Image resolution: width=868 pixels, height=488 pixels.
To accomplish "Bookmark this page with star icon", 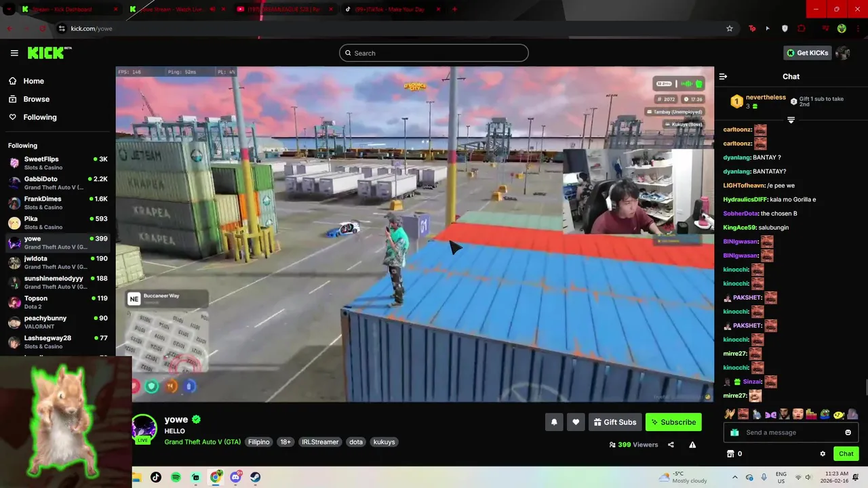I will tap(730, 28).
